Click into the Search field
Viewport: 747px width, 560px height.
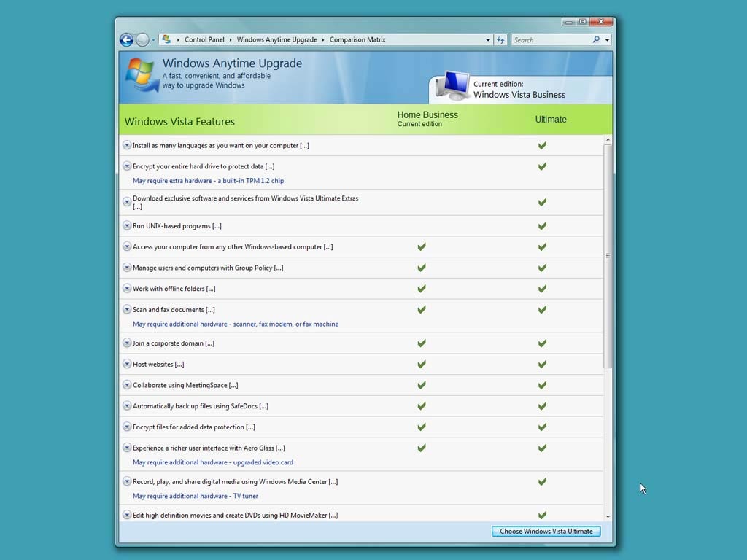(551, 40)
